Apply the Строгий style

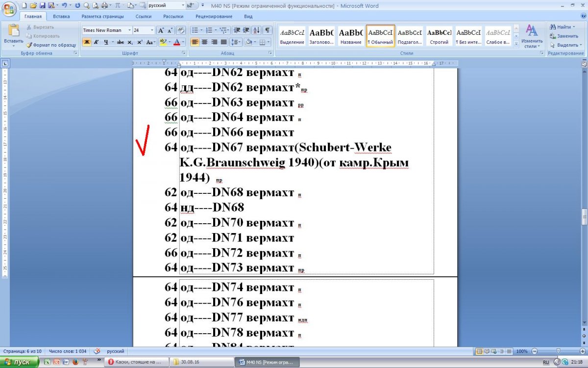coord(439,37)
